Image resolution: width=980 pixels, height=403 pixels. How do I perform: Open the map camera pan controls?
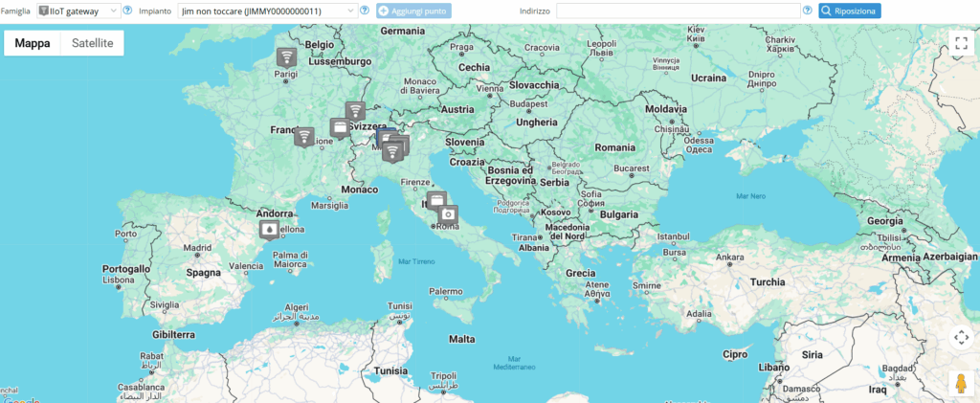tap(961, 337)
